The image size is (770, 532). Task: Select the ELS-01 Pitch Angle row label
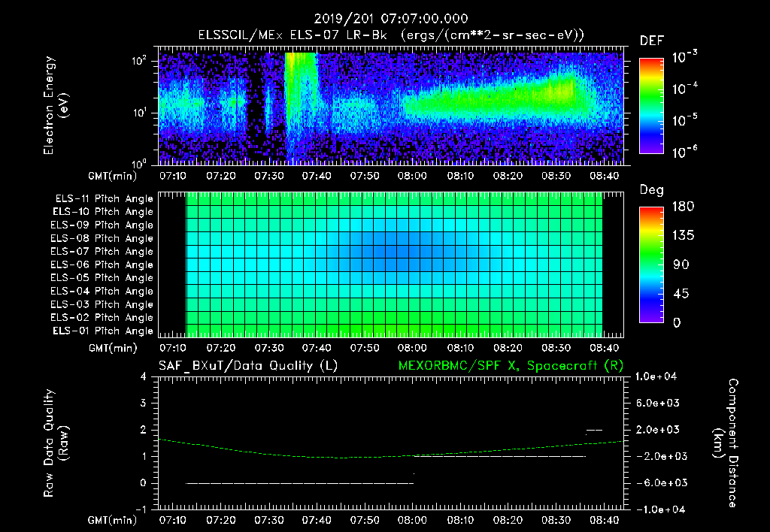103,331
